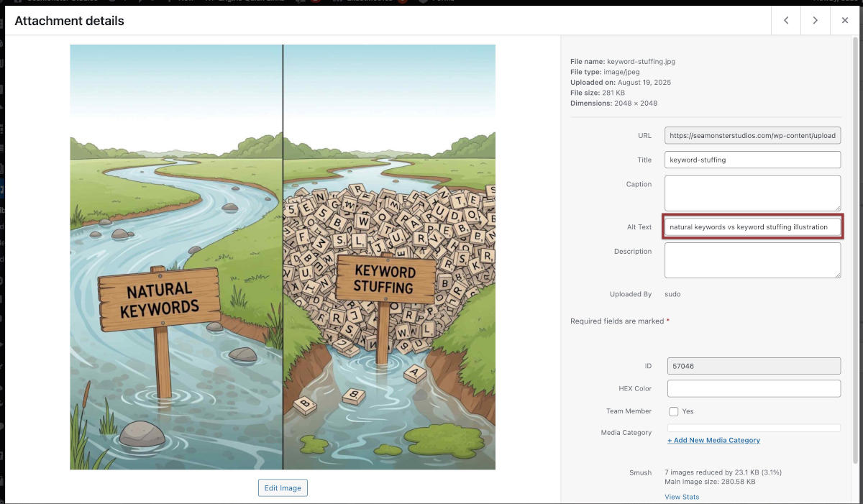The height and width of the screenshot is (504, 863).
Task: Click the File size 281 KB text
Action: 598,93
